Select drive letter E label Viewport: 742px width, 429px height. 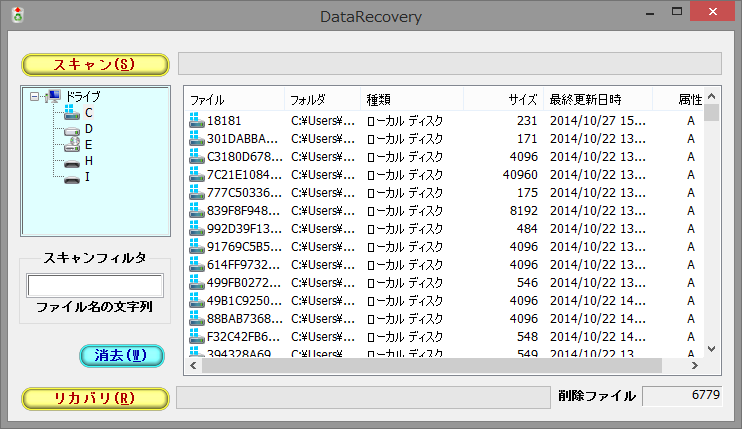pos(88,145)
